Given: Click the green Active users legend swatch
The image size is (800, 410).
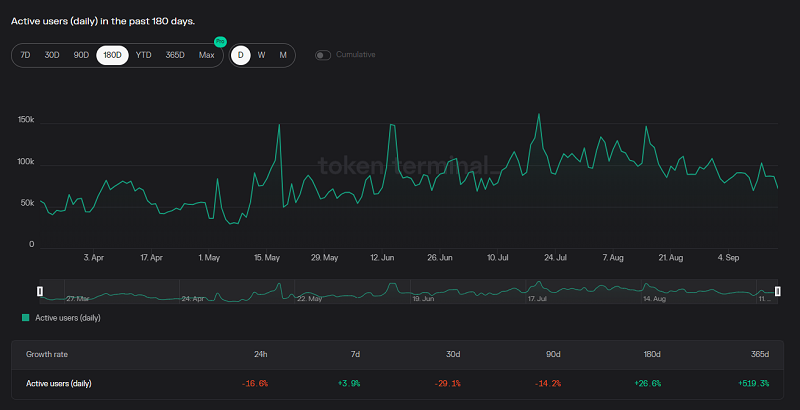Looking at the screenshot, I should click(26, 318).
